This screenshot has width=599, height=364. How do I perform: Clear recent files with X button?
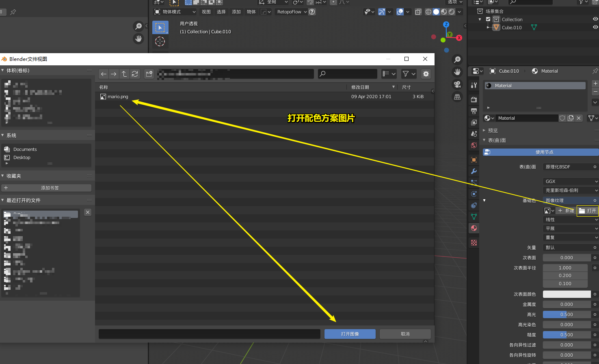(88, 212)
